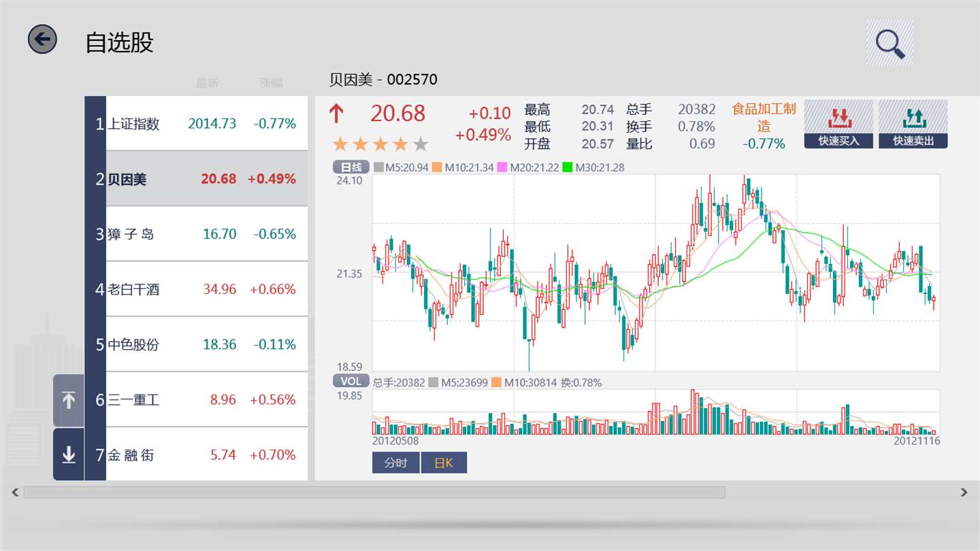Click the 日线 chart period label
980x551 pixels.
[x=351, y=167]
